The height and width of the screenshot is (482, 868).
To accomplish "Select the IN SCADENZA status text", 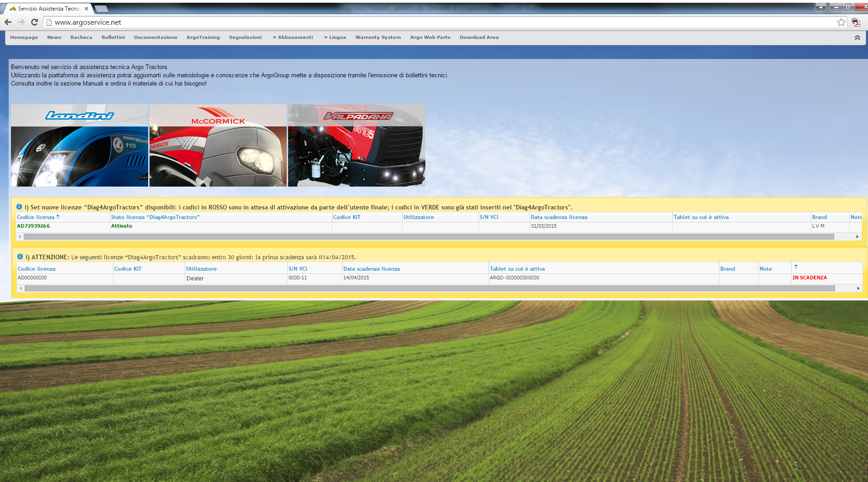I will [809, 278].
